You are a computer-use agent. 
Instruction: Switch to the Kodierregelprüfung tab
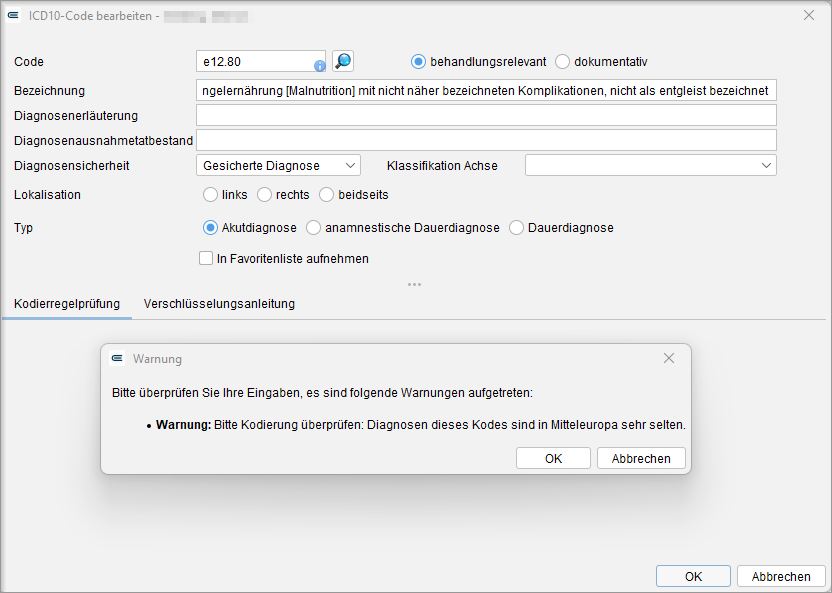click(x=67, y=304)
